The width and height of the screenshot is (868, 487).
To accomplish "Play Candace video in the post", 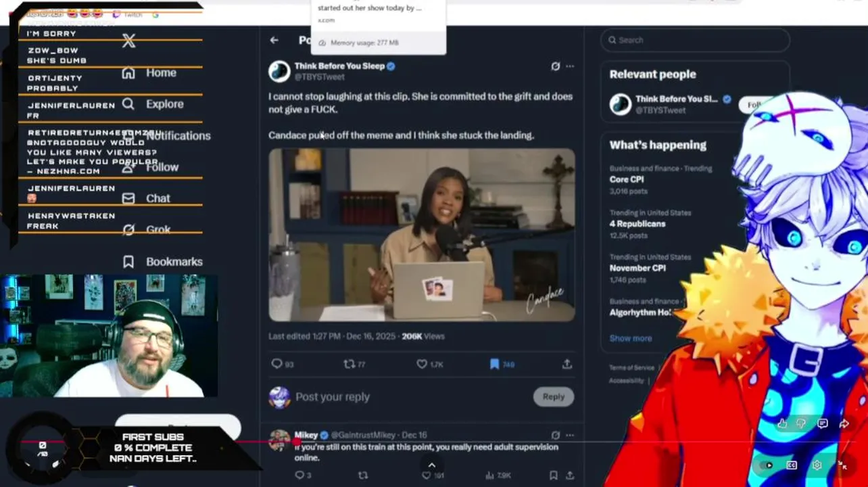I will point(422,235).
